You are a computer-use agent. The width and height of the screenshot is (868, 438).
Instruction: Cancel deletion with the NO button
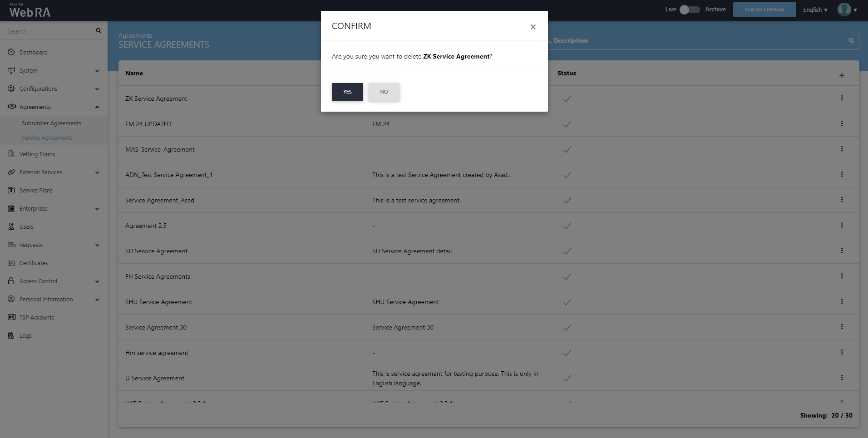(384, 92)
